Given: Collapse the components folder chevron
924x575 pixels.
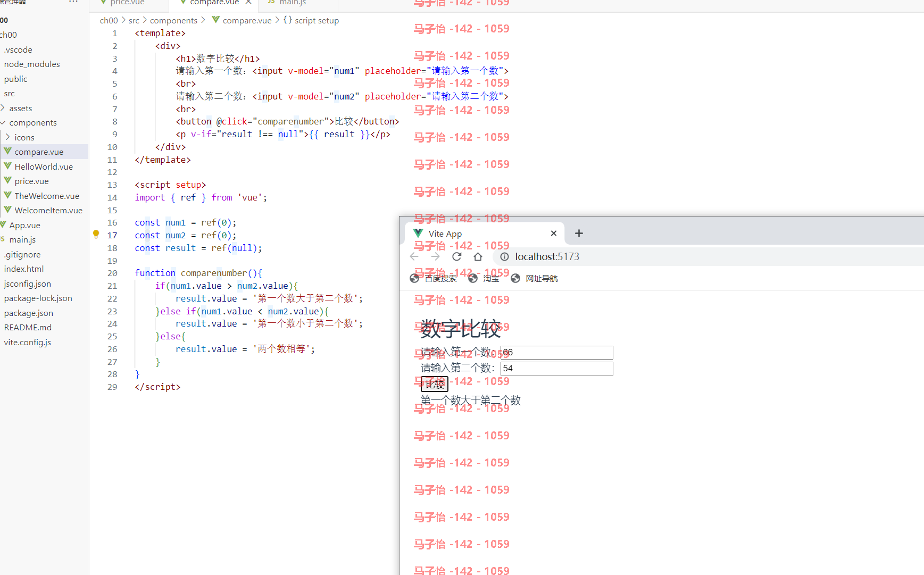Looking at the screenshot, I should tap(3, 122).
